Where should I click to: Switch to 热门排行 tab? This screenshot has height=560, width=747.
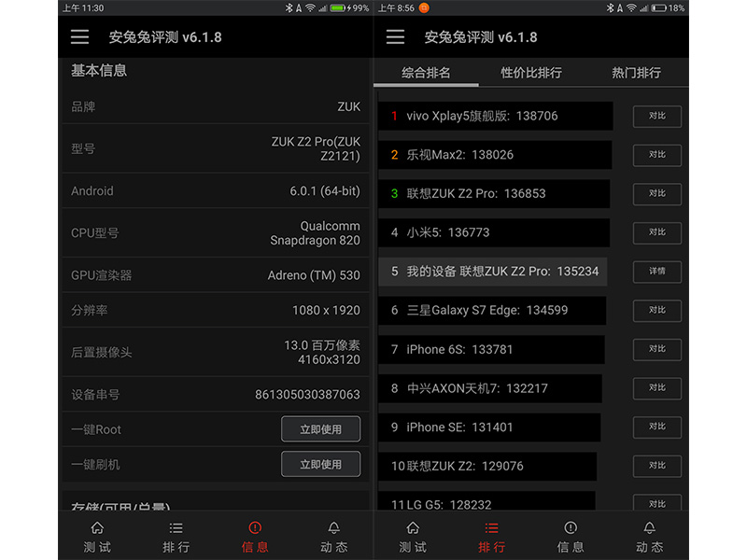[x=636, y=73]
